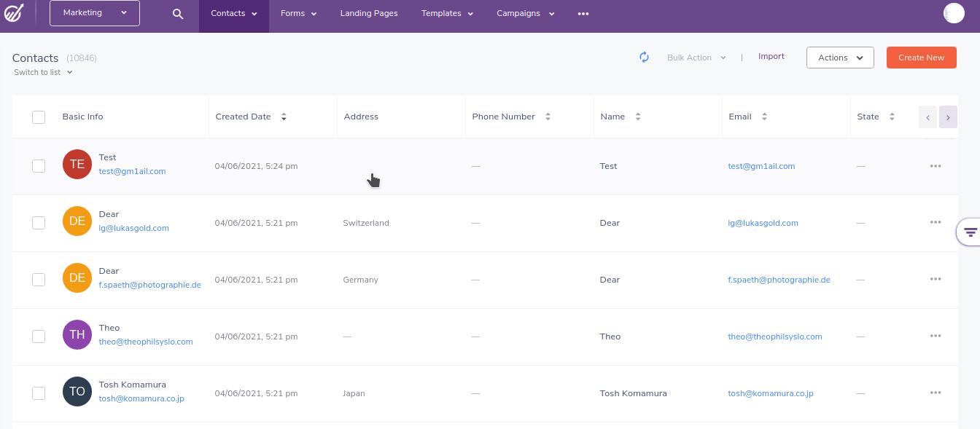Check the box next to Theo
This screenshot has width=980, height=429.
coord(39,336)
